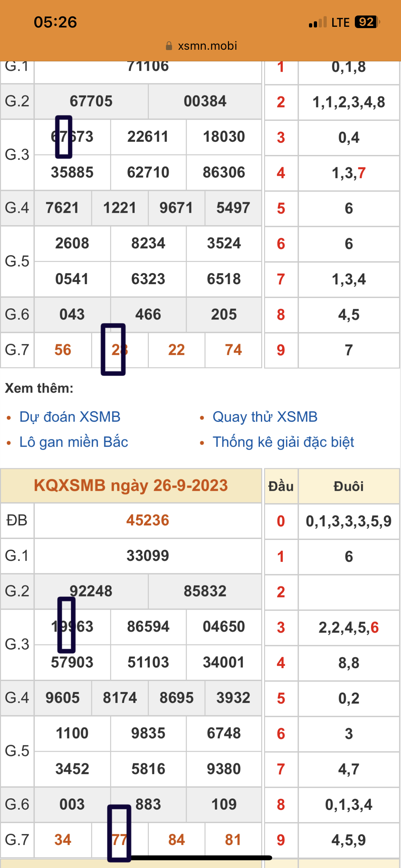Tap the G.7 number 56

pos(63,350)
